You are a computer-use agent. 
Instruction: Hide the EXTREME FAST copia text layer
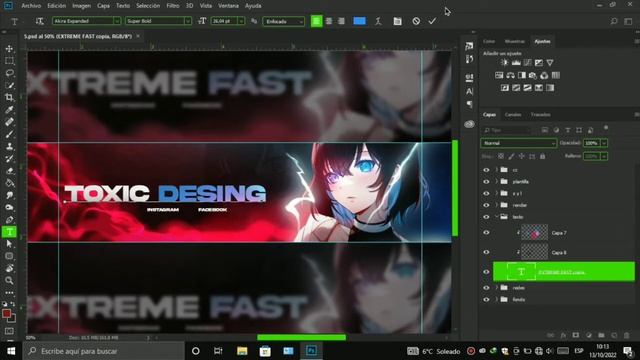click(x=486, y=272)
